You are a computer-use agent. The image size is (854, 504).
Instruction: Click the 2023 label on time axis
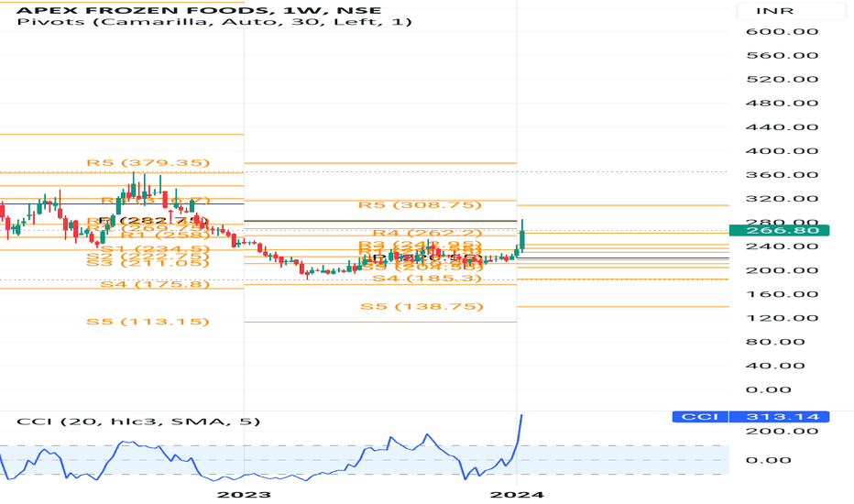click(x=244, y=495)
